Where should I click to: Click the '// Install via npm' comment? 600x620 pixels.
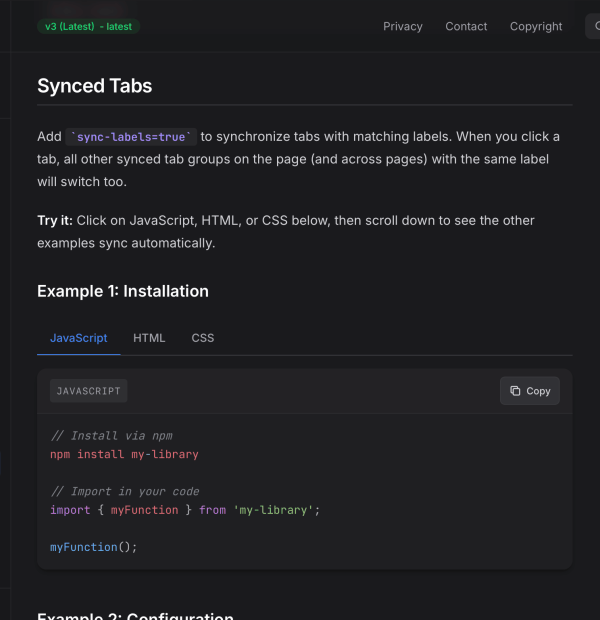point(110,435)
